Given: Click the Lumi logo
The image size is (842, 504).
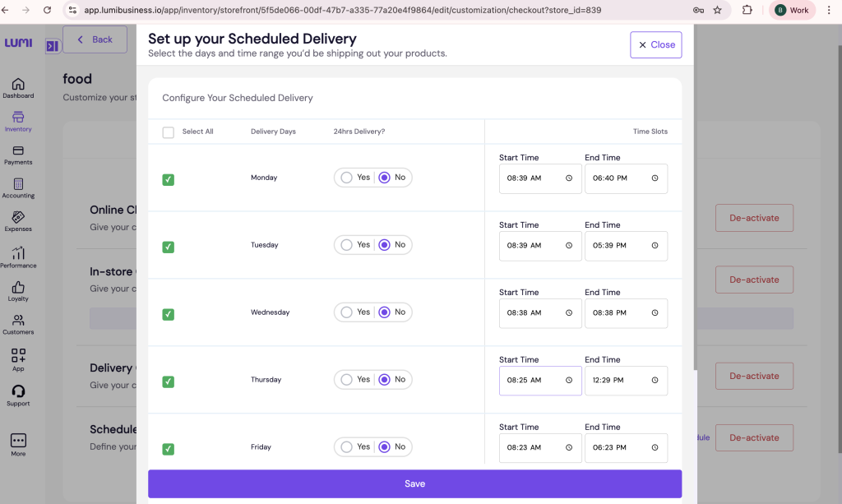Looking at the screenshot, I should coord(17,42).
